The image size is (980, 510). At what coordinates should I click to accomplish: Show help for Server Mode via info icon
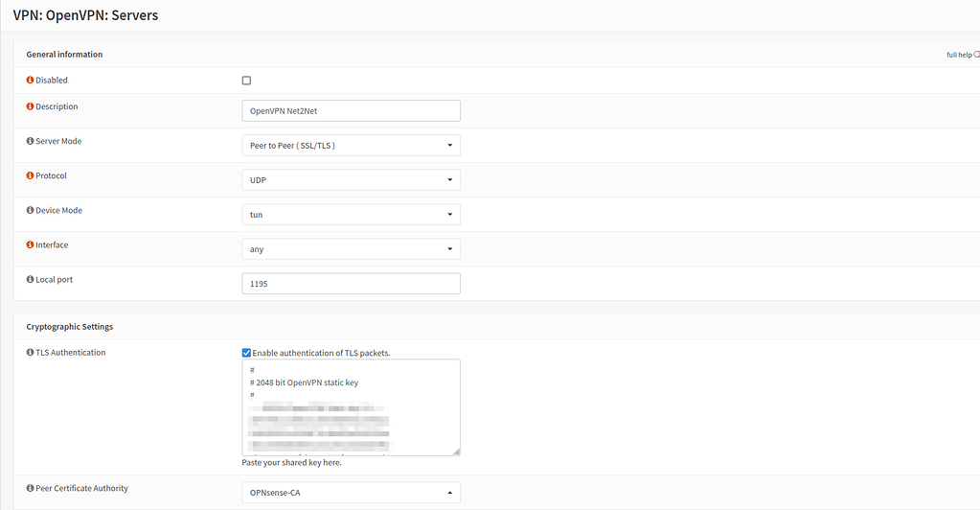[x=30, y=142]
